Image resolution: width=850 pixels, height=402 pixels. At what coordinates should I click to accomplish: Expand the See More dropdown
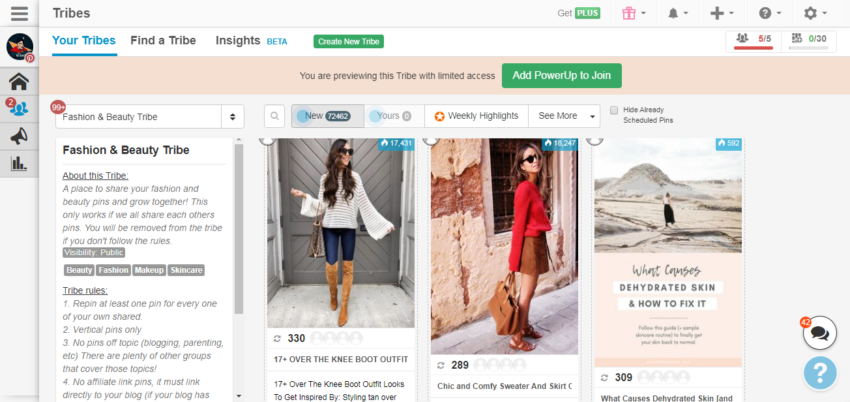564,116
